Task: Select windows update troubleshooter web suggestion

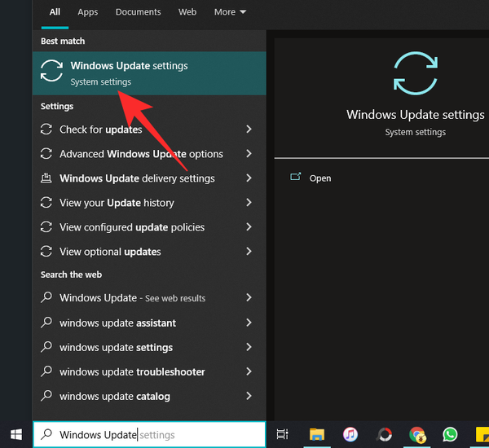Action: [149, 371]
